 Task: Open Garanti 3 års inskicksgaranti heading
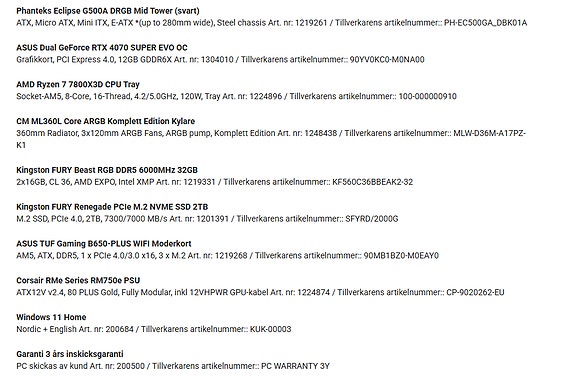click(70, 354)
